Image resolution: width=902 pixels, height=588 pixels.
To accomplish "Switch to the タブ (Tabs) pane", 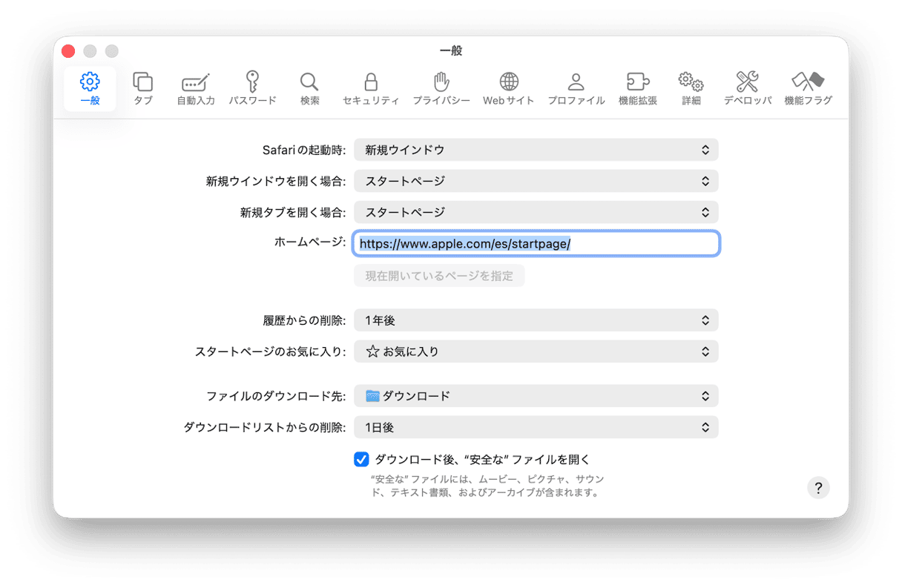I will tap(143, 89).
